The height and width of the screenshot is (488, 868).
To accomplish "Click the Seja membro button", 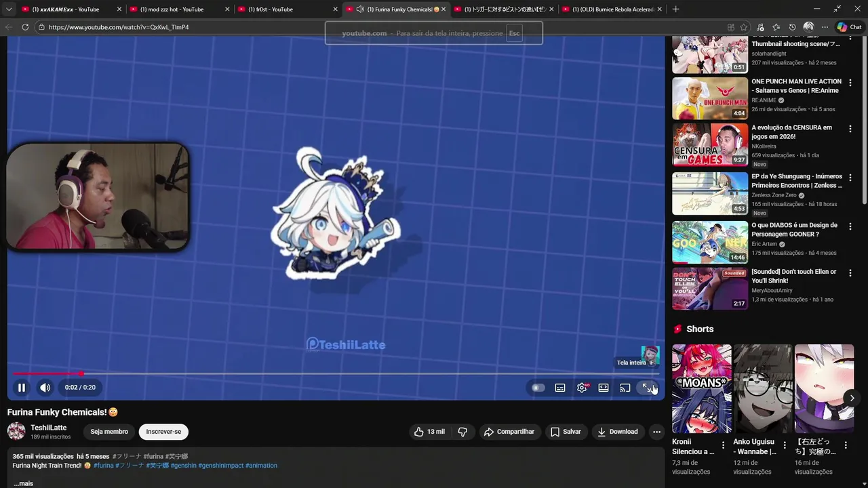I will 109,432.
